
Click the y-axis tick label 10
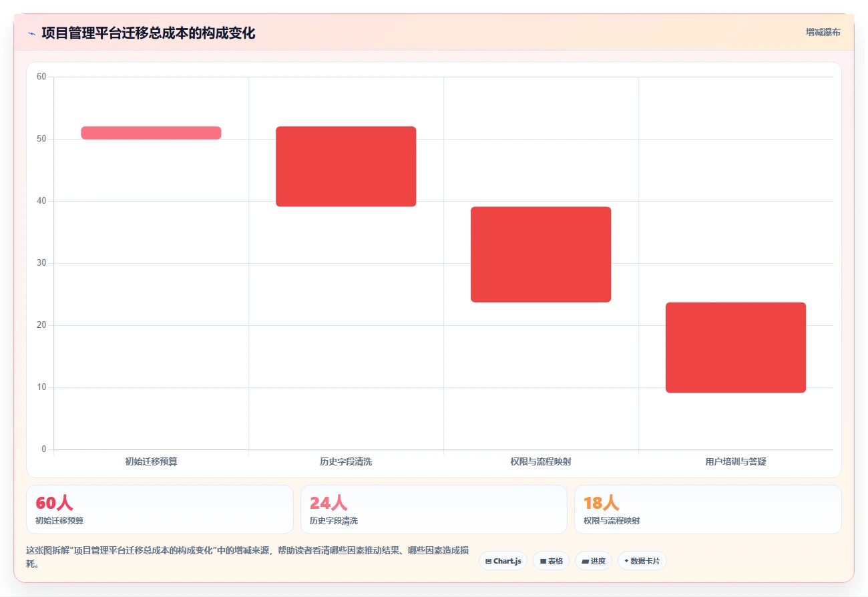pyautogui.click(x=41, y=387)
